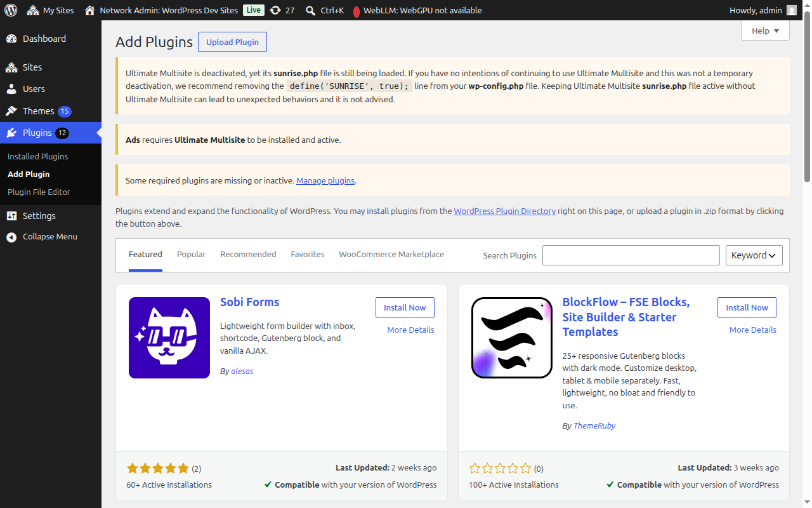
Task: Open Plugin File Editor submenu
Action: click(39, 192)
